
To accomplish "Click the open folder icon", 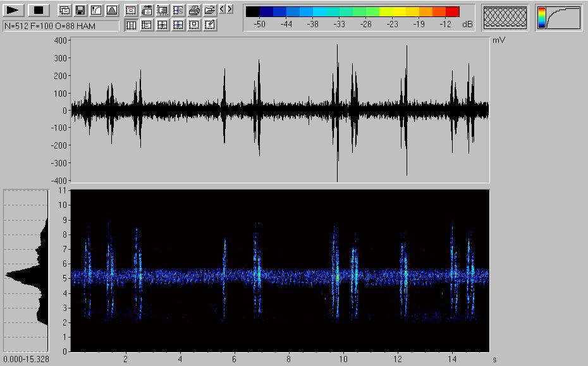I will point(210,10).
